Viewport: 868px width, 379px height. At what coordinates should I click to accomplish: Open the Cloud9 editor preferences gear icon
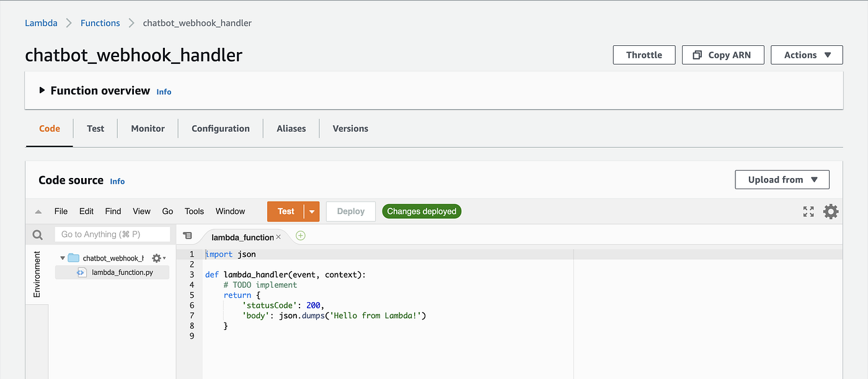click(x=831, y=211)
